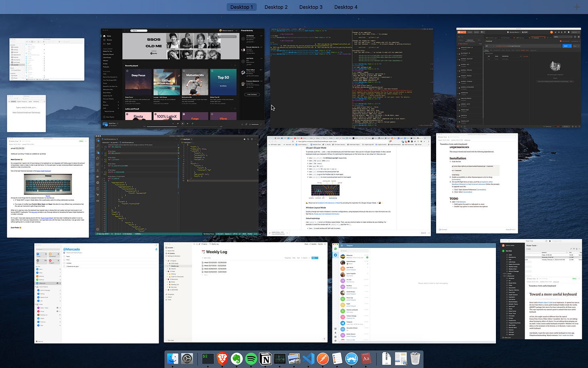Check off the Lentejas reminder circle
This screenshot has height=368, width=588.
click(65, 263)
